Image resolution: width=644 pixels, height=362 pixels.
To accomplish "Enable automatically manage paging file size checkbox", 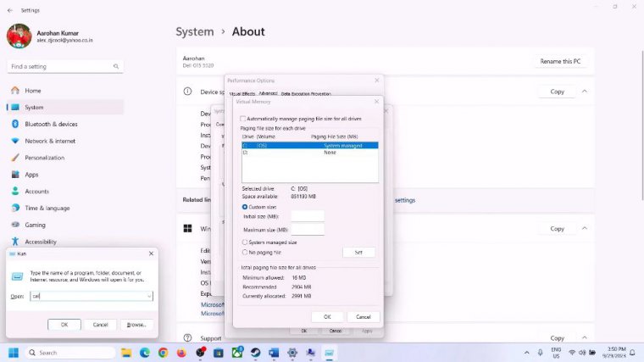I will 243,119.
